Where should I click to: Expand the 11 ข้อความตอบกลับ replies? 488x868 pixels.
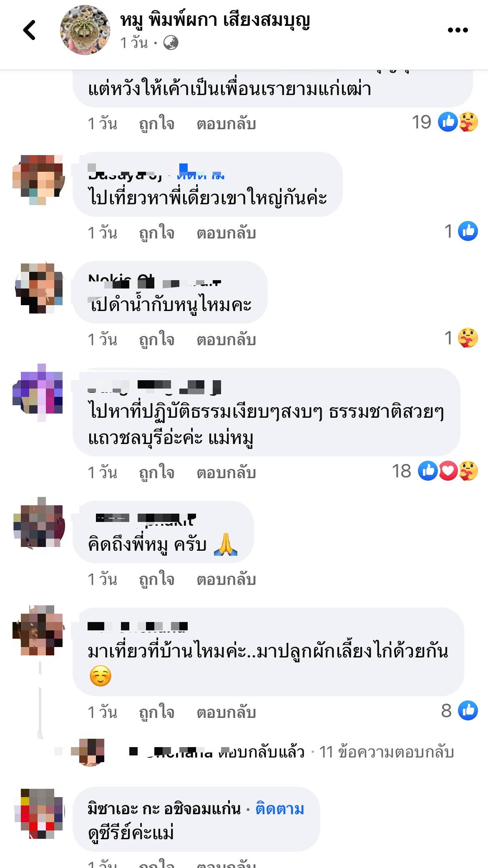[x=386, y=752]
